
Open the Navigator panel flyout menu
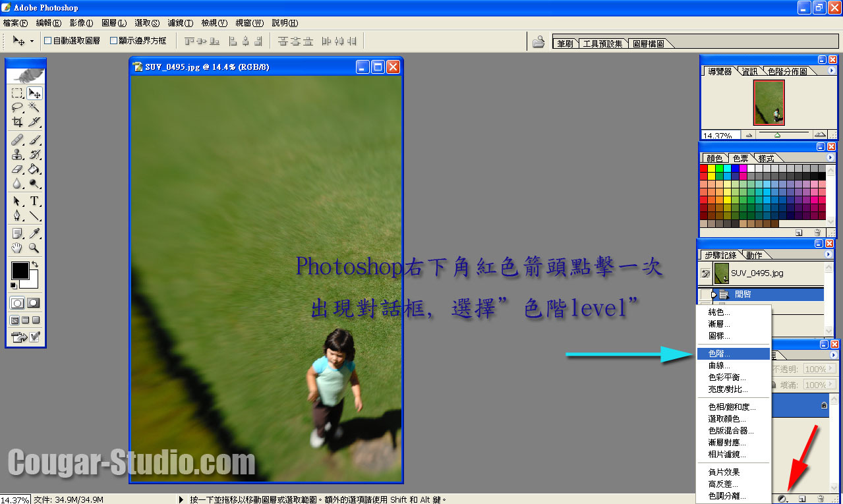click(x=830, y=71)
